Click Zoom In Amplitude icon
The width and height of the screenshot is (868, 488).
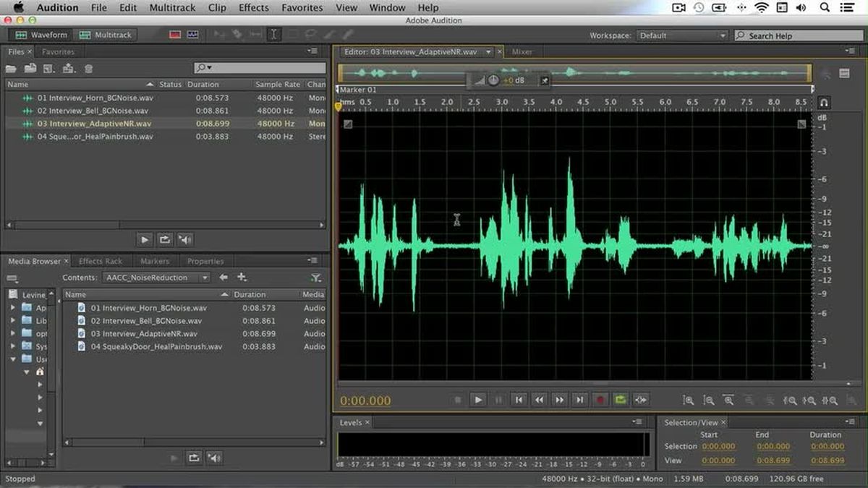point(689,400)
